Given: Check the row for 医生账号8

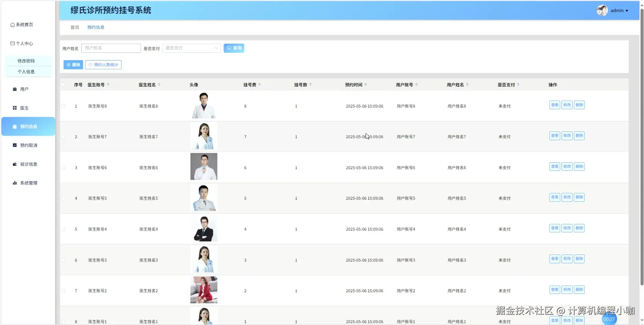Looking at the screenshot, I should (63, 106).
